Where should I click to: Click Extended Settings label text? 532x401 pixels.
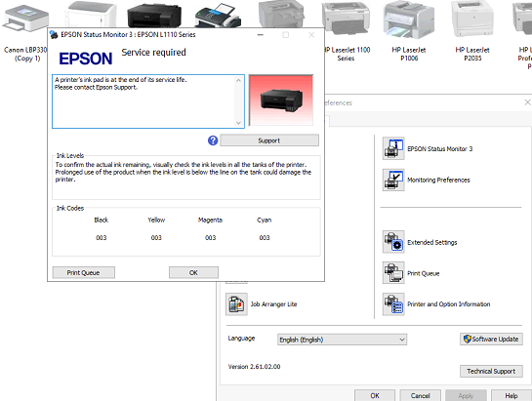tap(432, 242)
